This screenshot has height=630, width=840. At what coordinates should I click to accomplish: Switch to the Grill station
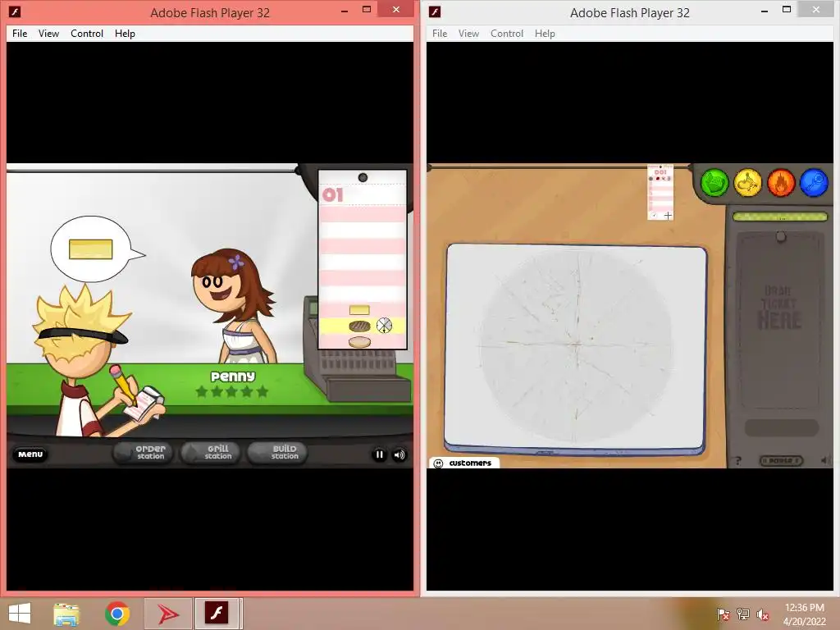(211, 453)
